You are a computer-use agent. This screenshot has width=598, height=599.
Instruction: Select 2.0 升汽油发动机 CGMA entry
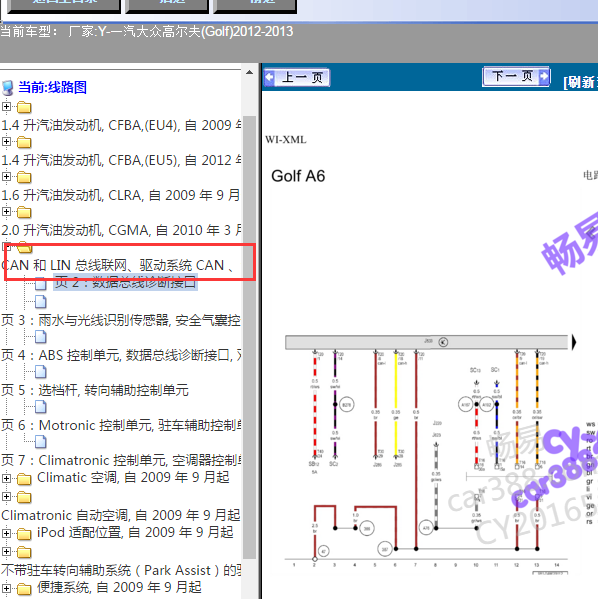121,230
